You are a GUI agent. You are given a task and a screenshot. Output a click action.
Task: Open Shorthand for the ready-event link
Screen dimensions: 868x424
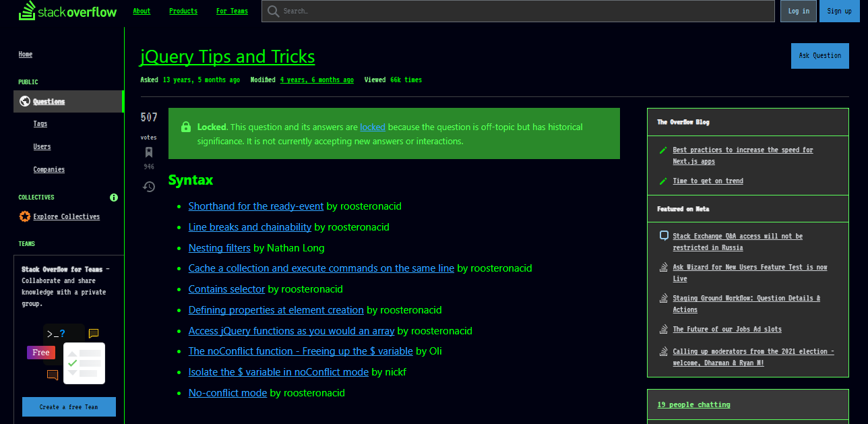[x=256, y=206]
